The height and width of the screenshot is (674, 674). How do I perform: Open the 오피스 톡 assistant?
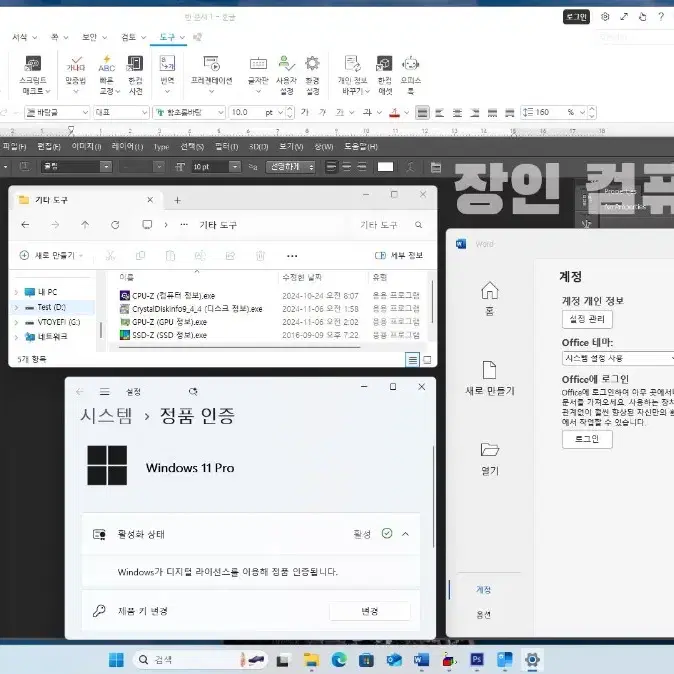click(411, 75)
